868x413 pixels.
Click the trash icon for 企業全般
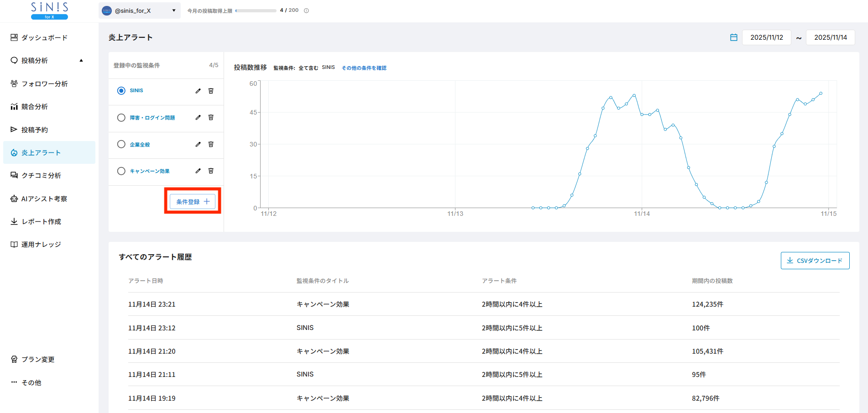[x=211, y=144]
